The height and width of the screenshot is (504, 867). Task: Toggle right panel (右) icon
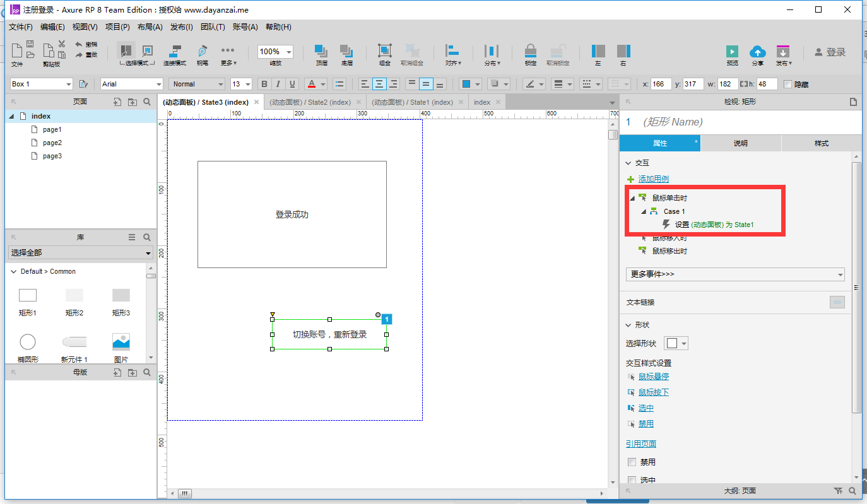[623, 51]
